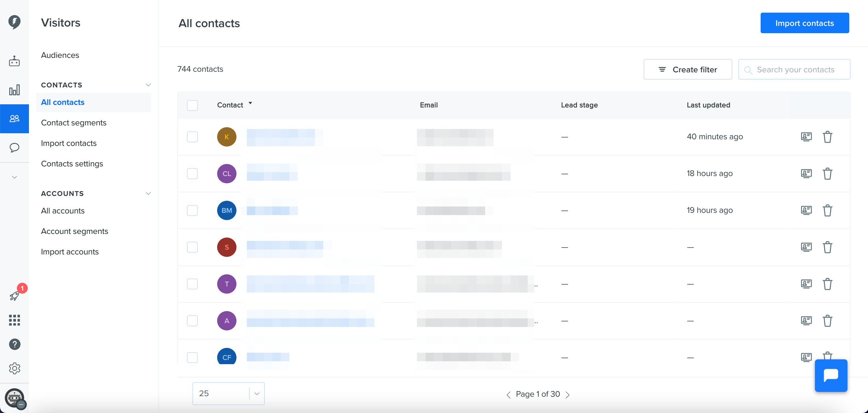The width and height of the screenshot is (868, 413).
Task: Delete the contact updated 40 minutes ago
Action: (828, 137)
